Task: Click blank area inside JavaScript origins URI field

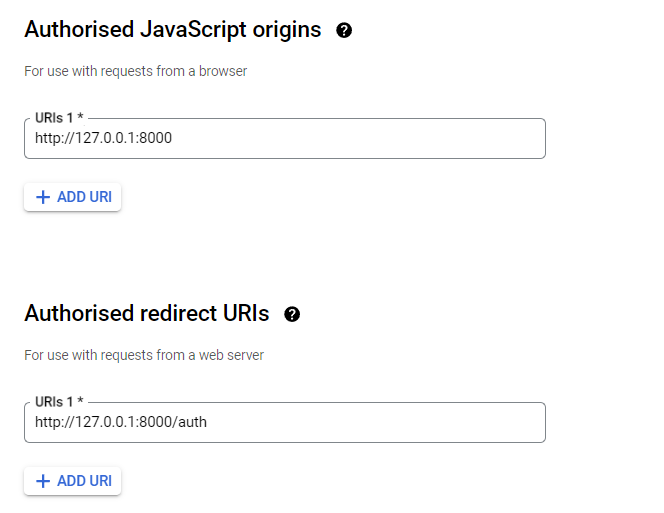Action: click(360, 139)
